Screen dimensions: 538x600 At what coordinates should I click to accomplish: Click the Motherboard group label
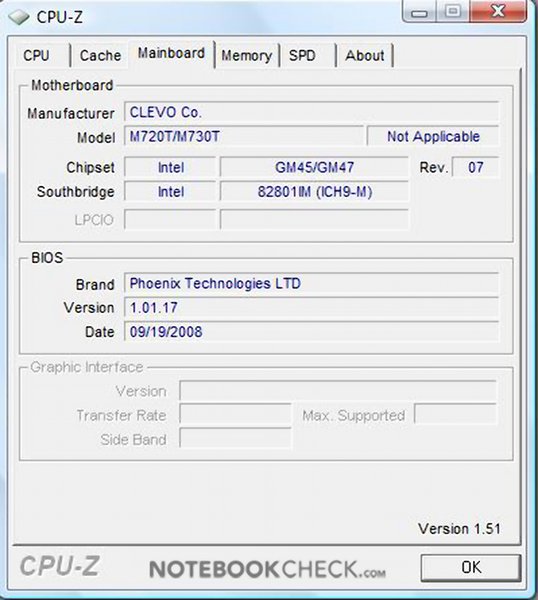coord(72,85)
